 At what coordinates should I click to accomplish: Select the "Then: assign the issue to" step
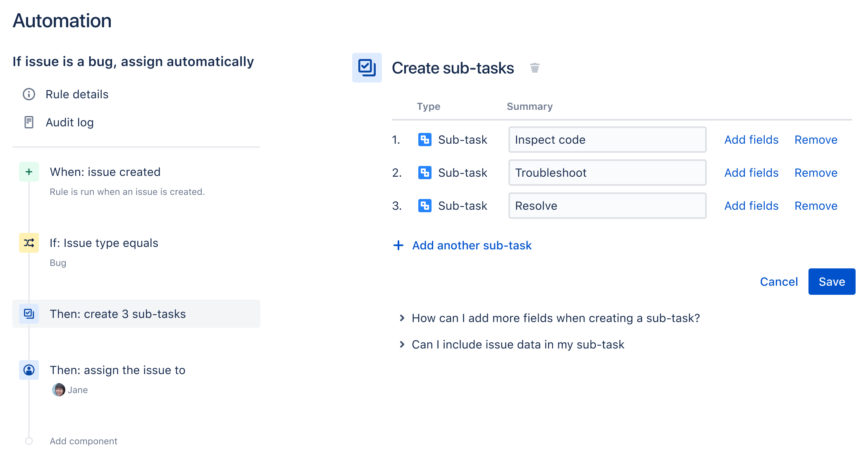coord(117,370)
